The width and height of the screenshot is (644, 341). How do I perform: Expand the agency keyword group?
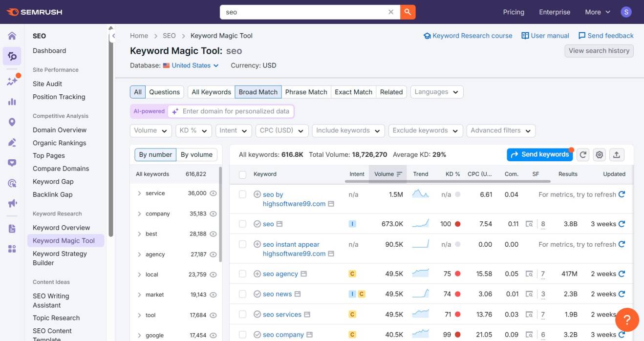point(139,254)
